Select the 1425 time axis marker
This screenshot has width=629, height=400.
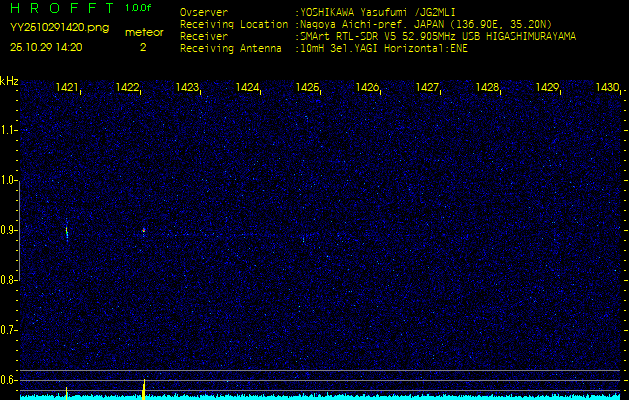307,88
